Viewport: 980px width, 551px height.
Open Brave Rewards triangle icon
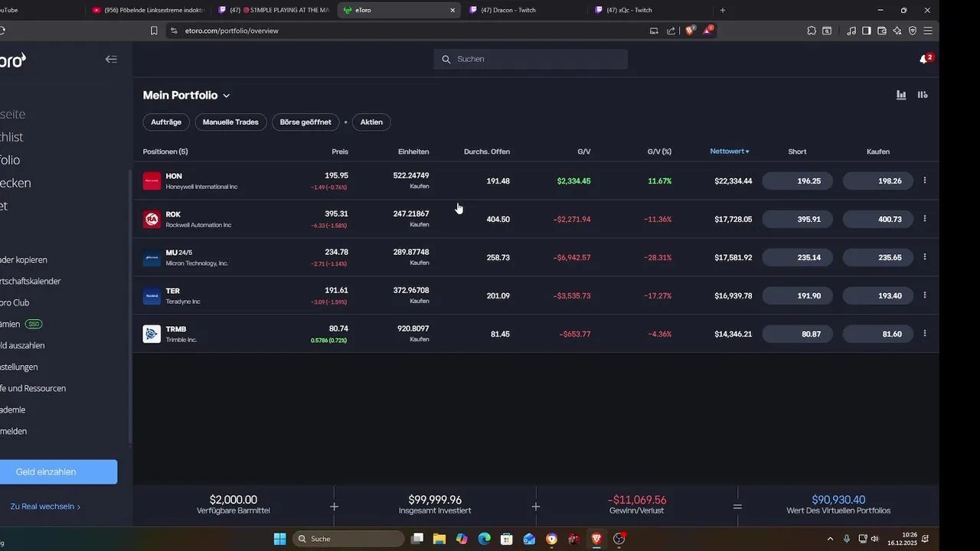[x=708, y=31]
